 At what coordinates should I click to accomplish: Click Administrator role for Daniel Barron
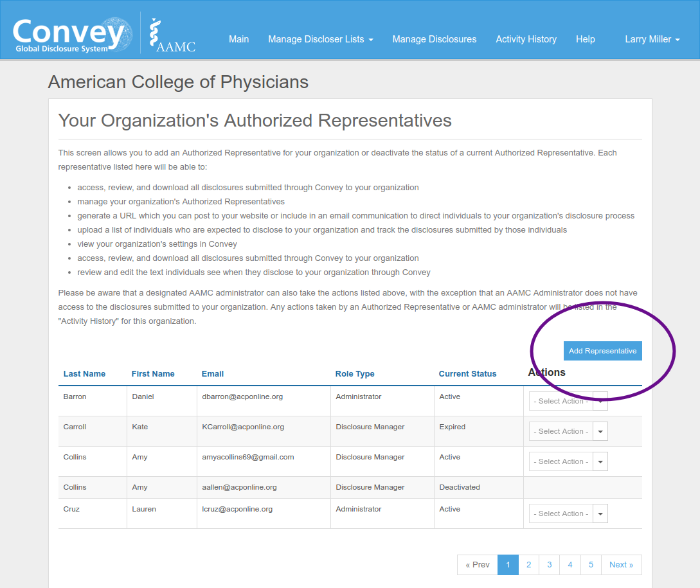(359, 396)
